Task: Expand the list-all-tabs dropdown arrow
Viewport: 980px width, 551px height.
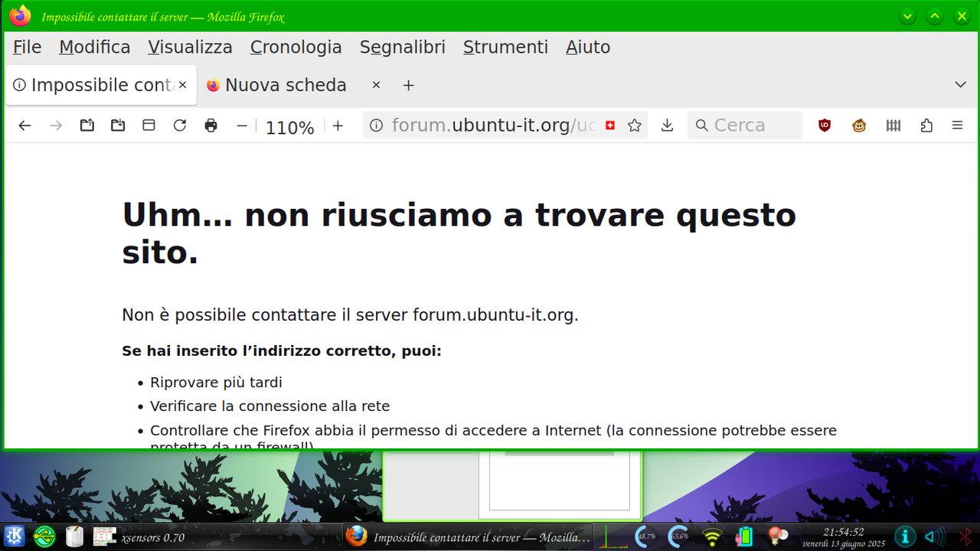Action: pyautogui.click(x=960, y=85)
